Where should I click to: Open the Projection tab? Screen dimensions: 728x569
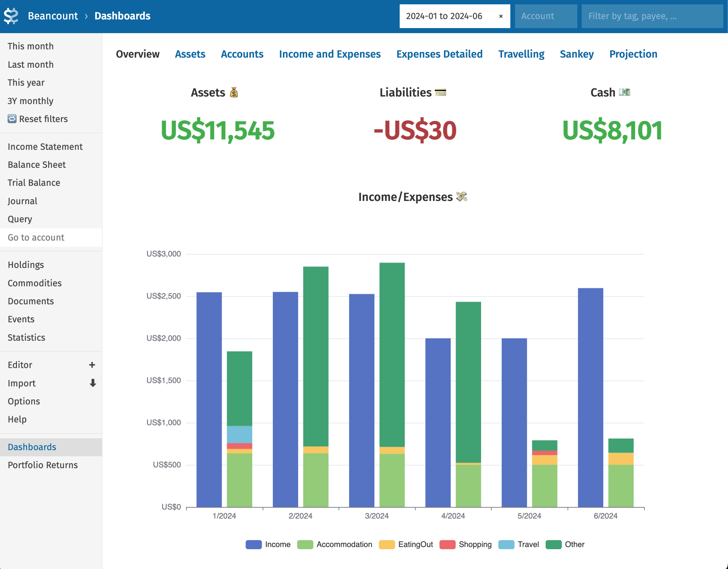click(x=633, y=54)
